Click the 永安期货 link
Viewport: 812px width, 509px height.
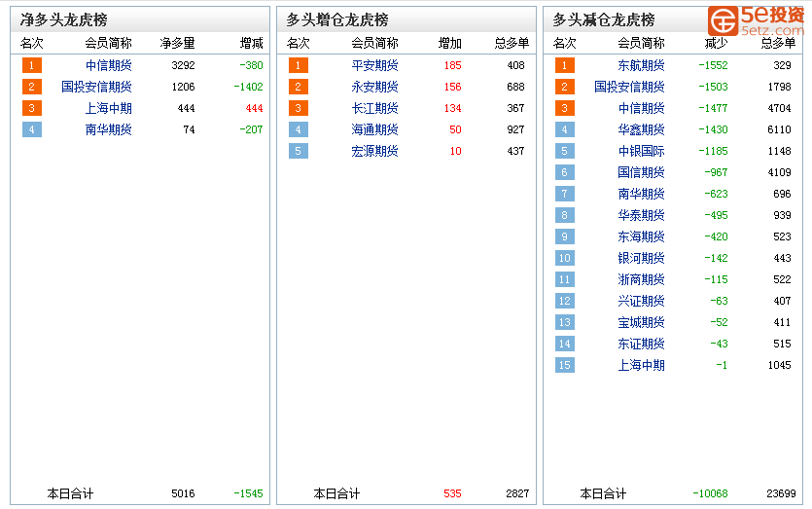(x=374, y=87)
